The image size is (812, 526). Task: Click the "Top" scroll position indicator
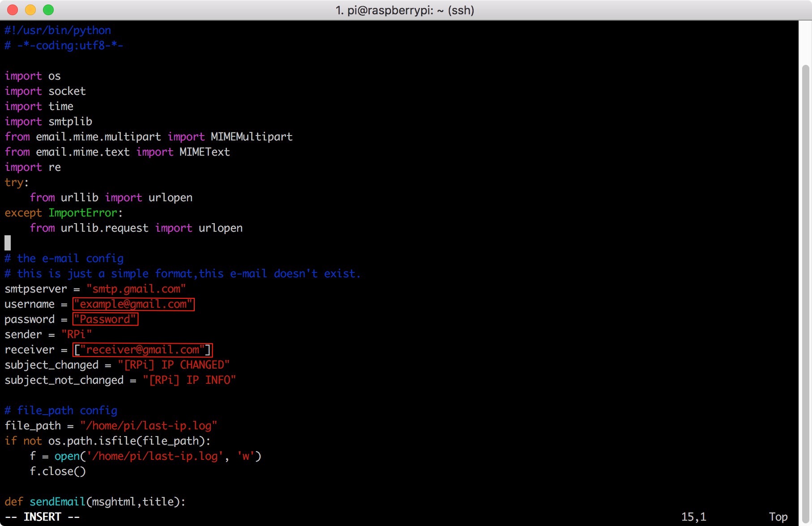point(778,517)
